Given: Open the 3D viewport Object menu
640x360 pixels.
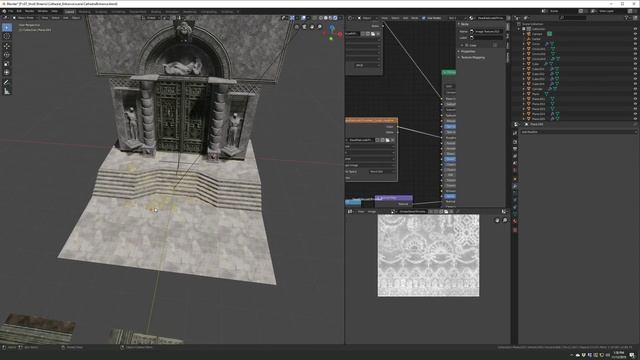Looking at the screenshot, I should [76, 18].
